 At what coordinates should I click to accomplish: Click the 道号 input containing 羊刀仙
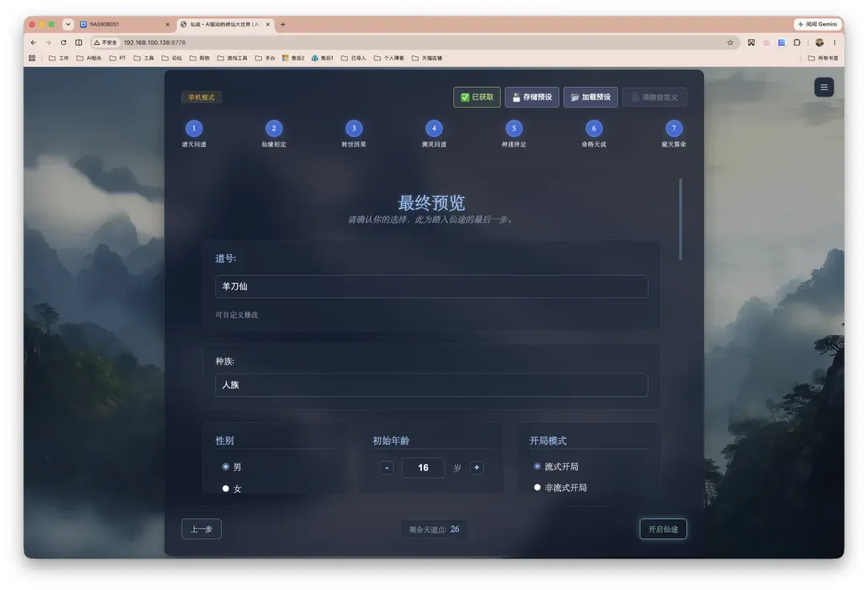(x=432, y=287)
